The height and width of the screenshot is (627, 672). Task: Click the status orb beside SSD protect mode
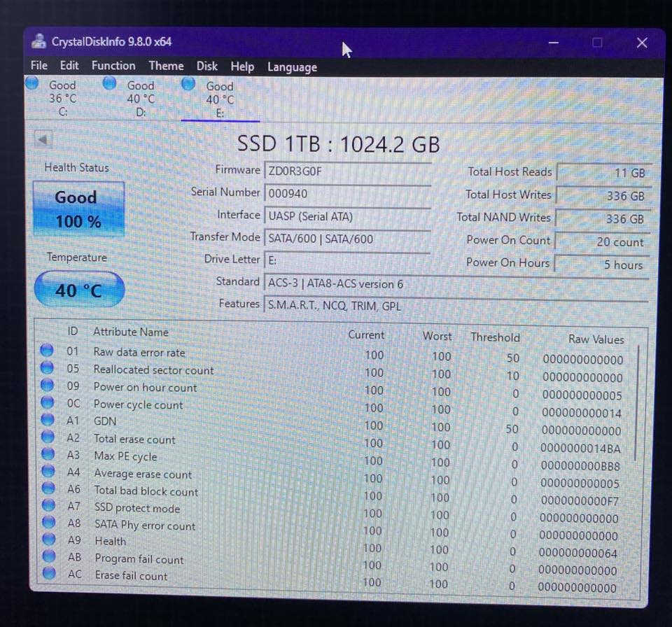(48, 506)
